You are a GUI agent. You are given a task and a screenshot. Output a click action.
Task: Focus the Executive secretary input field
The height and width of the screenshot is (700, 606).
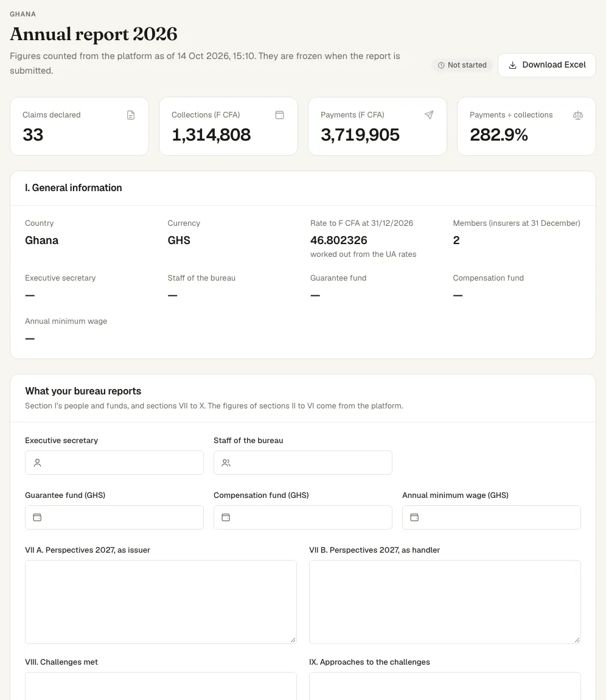tap(114, 463)
